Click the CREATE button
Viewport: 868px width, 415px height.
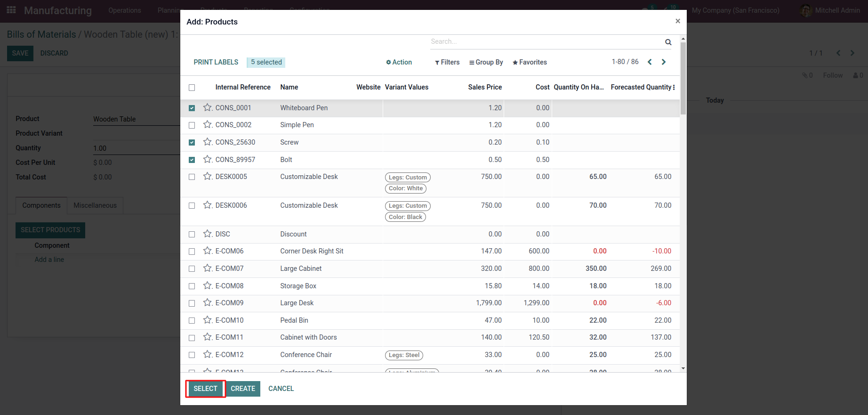tap(243, 389)
